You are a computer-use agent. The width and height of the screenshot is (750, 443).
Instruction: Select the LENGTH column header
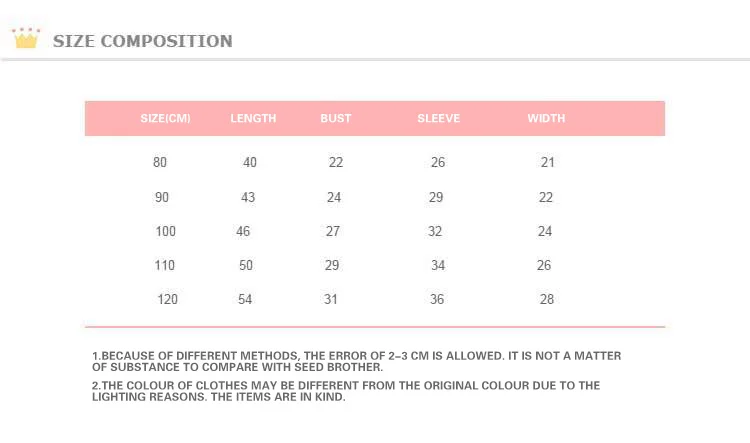click(x=253, y=118)
